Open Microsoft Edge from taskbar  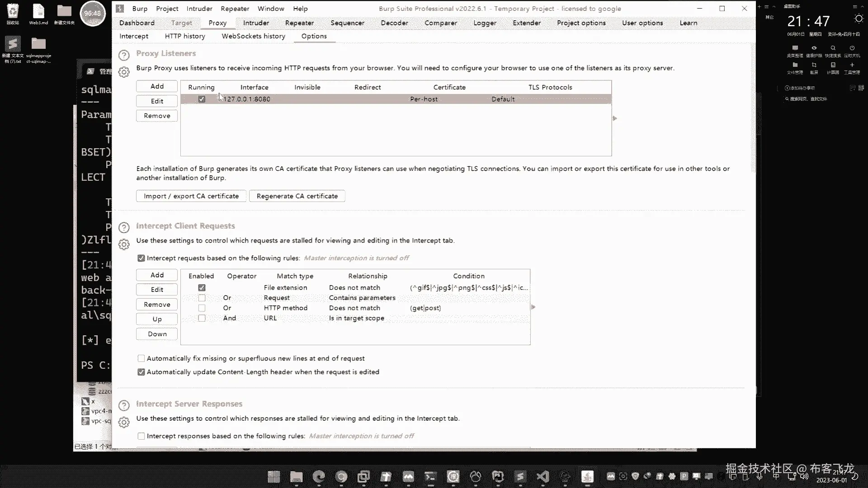tap(319, 477)
